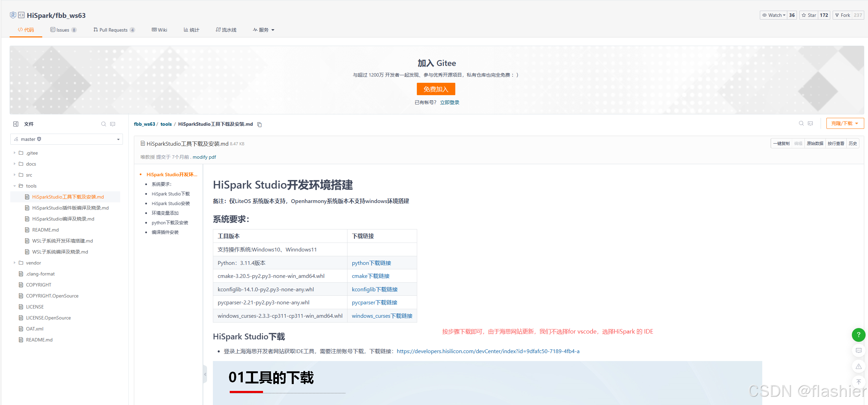Image resolution: width=868 pixels, height=405 pixels.
Task: Open the Pull Requests tab
Action: 114,30
